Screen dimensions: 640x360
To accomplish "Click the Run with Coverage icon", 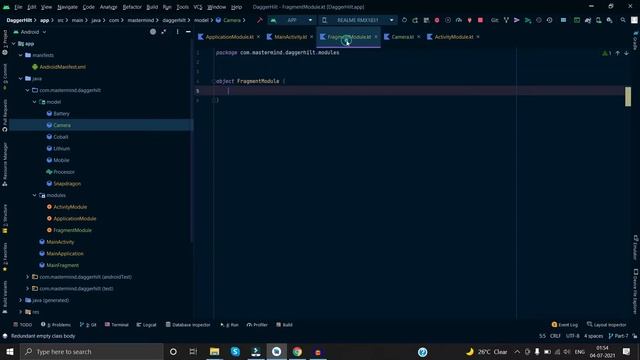I will 448,20.
